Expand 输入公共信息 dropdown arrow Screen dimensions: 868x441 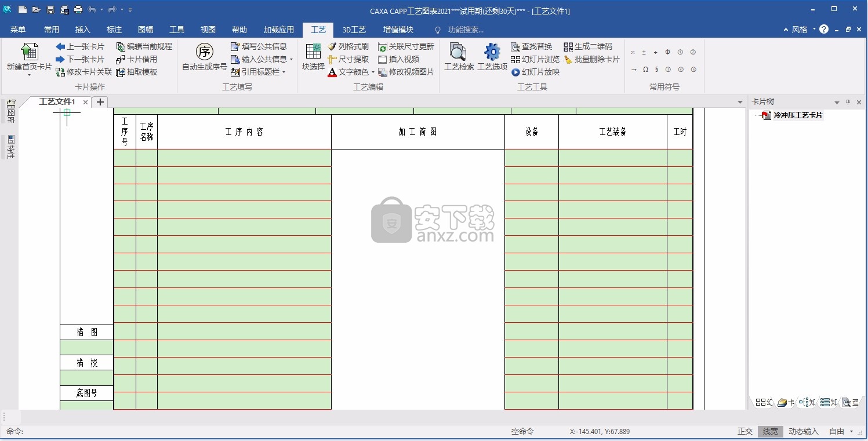(x=291, y=59)
